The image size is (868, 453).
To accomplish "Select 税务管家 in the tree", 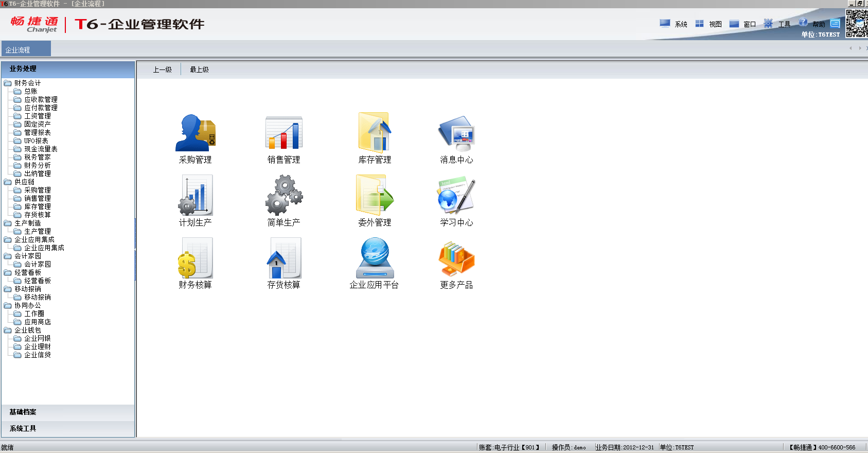I will [38, 157].
